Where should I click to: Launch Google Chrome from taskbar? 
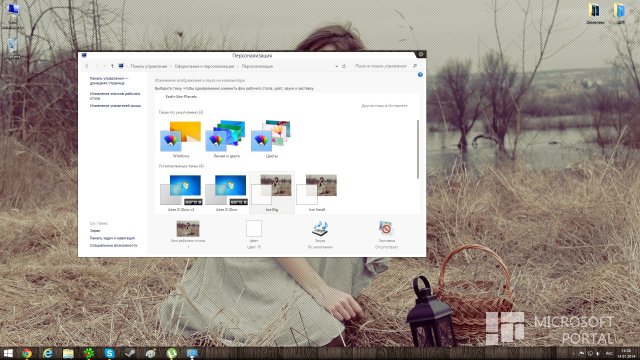tap(27, 353)
